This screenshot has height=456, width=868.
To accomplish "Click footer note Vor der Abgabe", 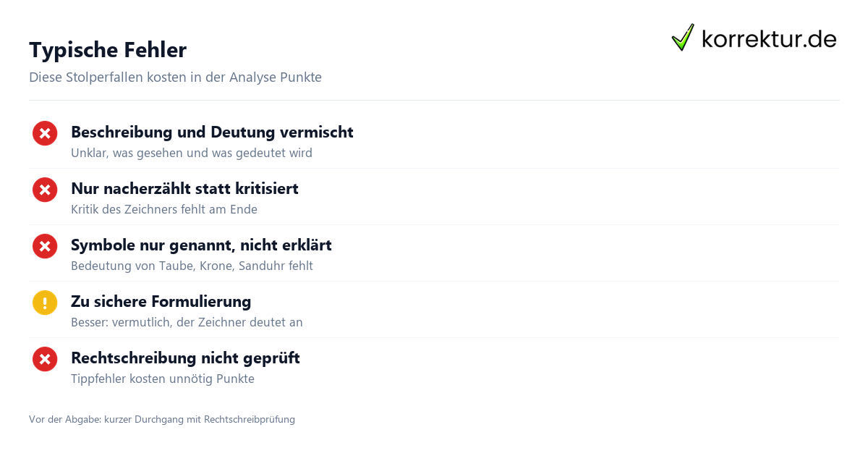I will click(162, 419).
